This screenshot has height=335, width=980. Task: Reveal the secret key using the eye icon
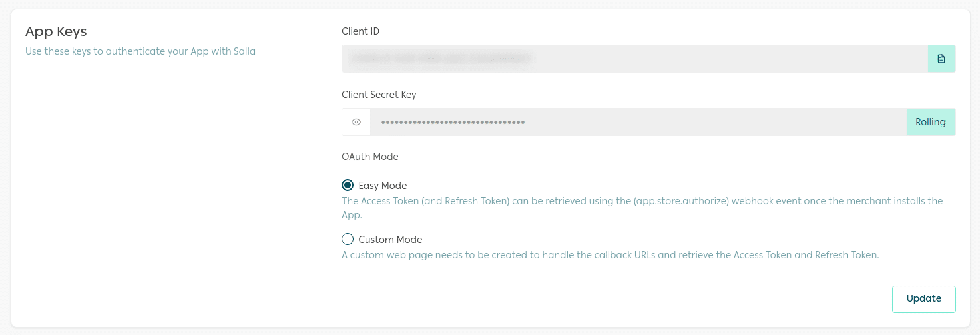point(356,122)
